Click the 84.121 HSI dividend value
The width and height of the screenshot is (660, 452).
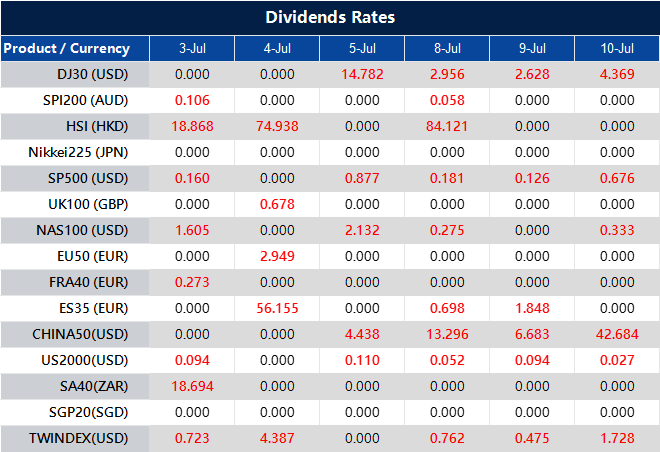pyautogui.click(x=447, y=126)
